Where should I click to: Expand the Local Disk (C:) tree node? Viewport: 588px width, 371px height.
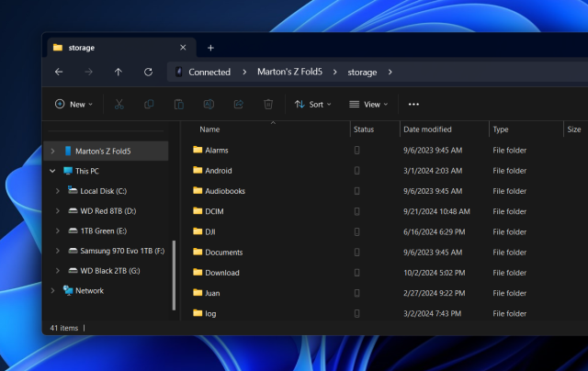pyautogui.click(x=57, y=191)
